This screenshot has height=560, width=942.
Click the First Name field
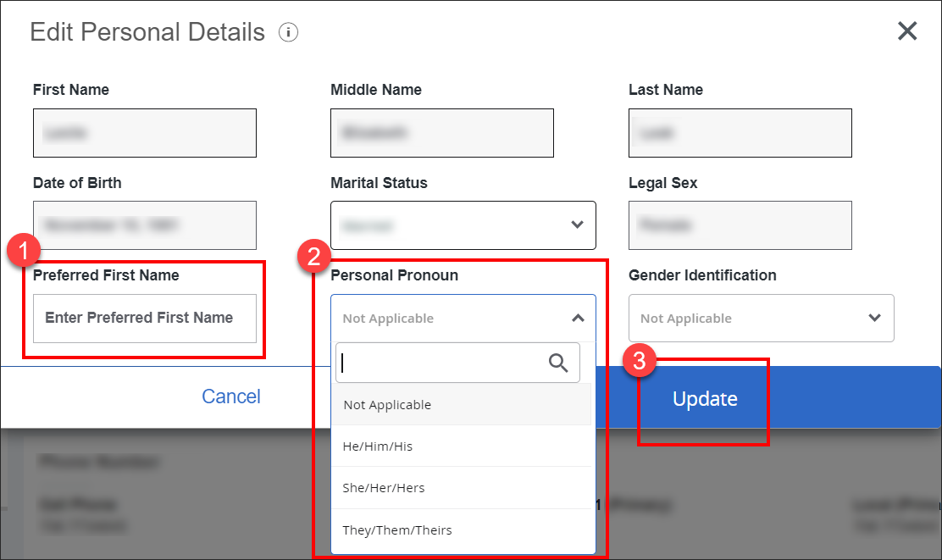(x=144, y=133)
